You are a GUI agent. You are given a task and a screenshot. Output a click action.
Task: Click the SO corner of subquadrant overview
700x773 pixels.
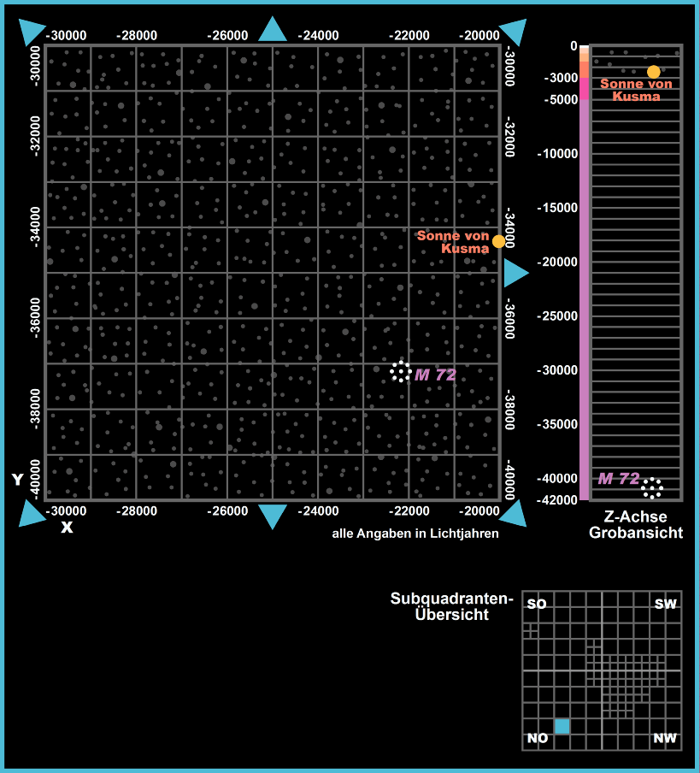(x=537, y=605)
